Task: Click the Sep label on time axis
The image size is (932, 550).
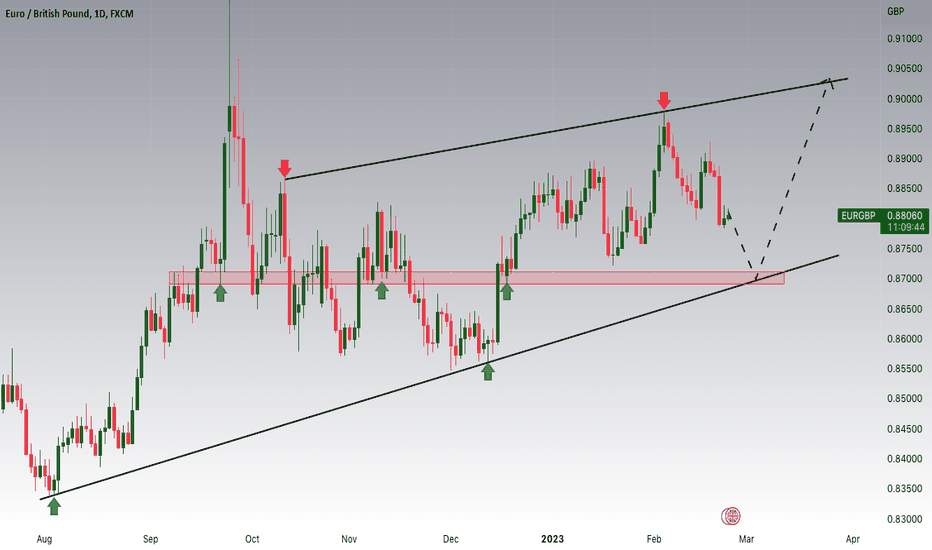Action: [x=150, y=539]
